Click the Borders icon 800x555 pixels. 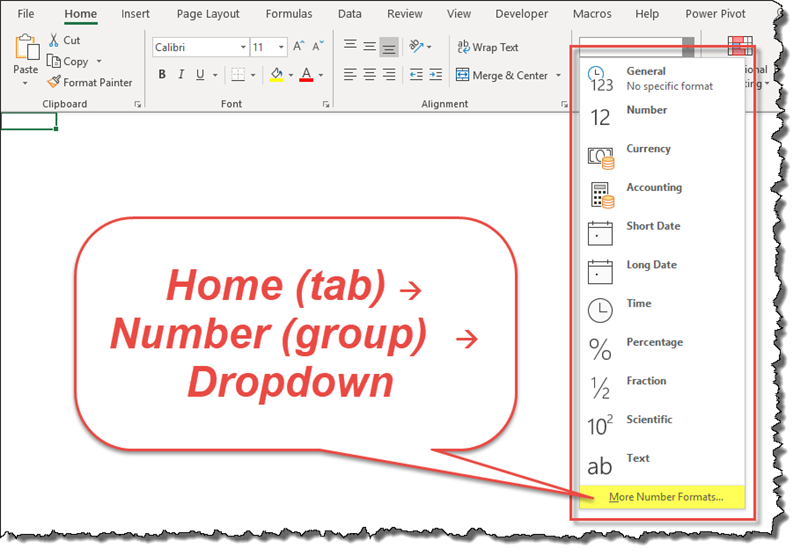pos(238,75)
